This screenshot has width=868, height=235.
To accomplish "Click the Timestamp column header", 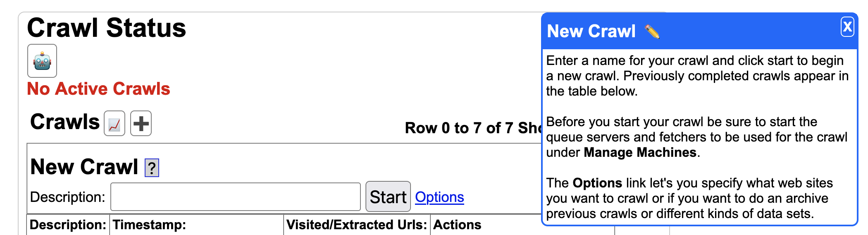I will [149, 225].
